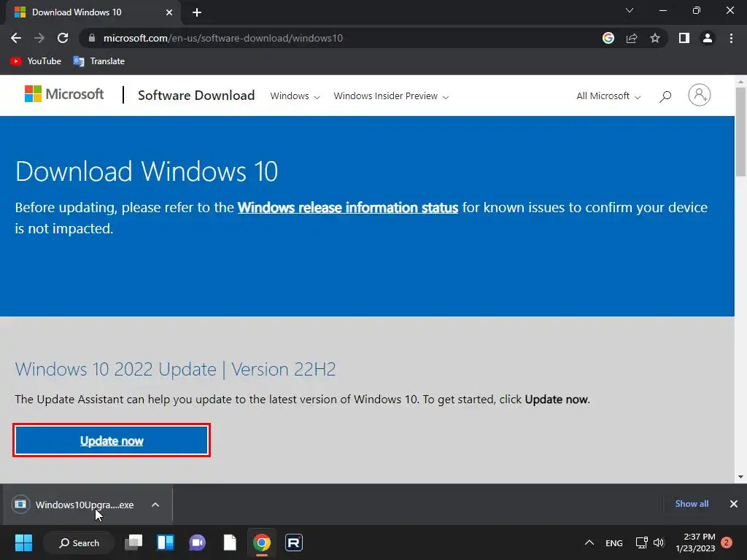The image size is (747, 560).
Task: Open Translate bookmark
Action: 99,61
